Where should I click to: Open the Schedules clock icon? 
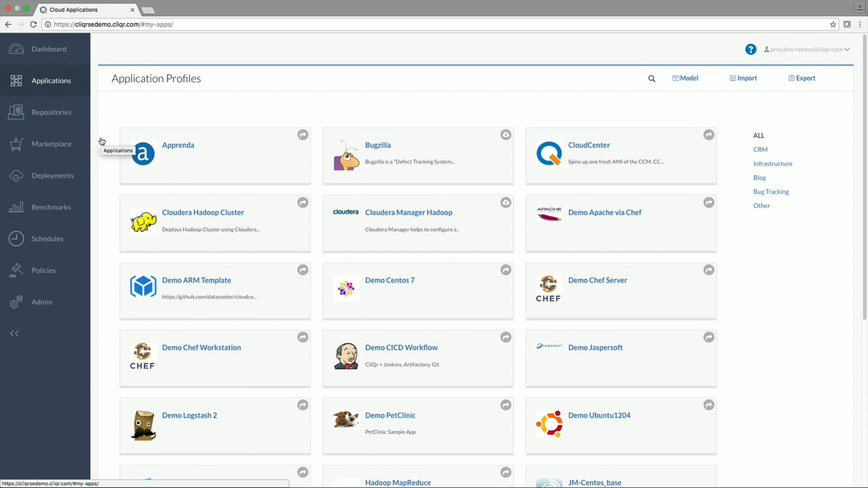pyautogui.click(x=16, y=239)
